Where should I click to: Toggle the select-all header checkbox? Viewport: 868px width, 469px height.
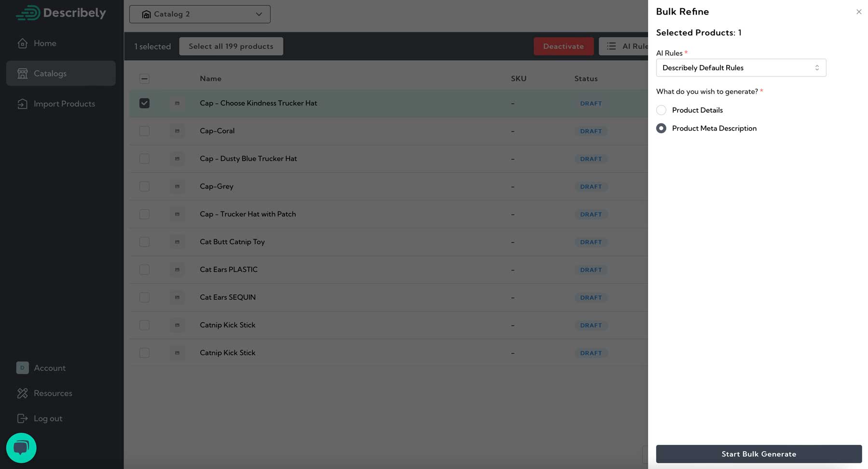144,79
